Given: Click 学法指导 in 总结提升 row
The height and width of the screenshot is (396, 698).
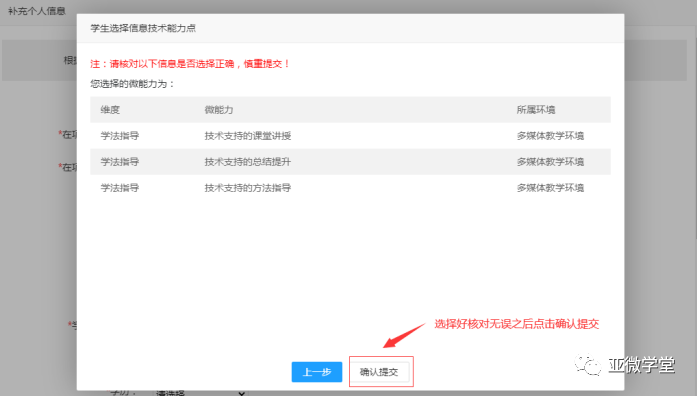Looking at the screenshot, I should tap(120, 162).
